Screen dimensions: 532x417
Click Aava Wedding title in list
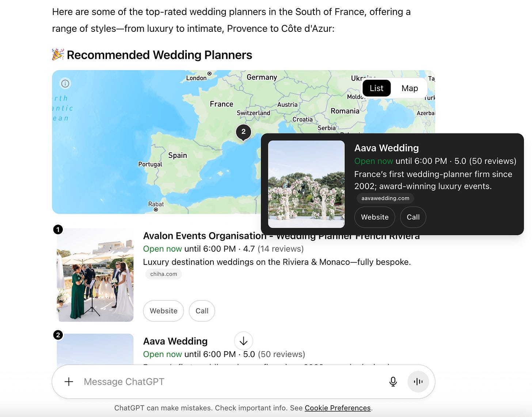coord(175,341)
